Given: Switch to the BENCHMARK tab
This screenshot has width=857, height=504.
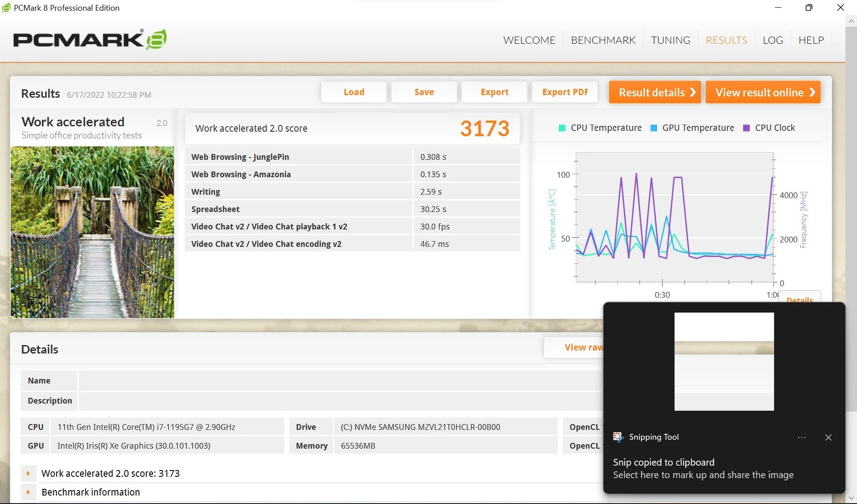Looking at the screenshot, I should click(x=603, y=40).
